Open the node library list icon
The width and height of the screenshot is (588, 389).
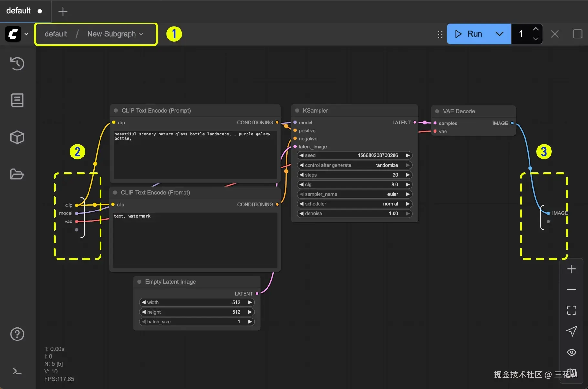[17, 100]
